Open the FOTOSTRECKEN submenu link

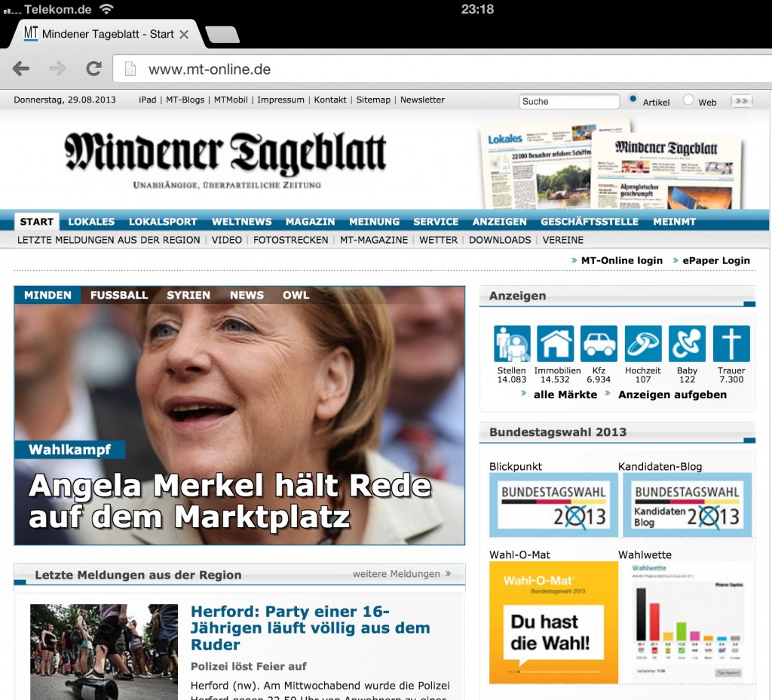pyautogui.click(x=291, y=240)
